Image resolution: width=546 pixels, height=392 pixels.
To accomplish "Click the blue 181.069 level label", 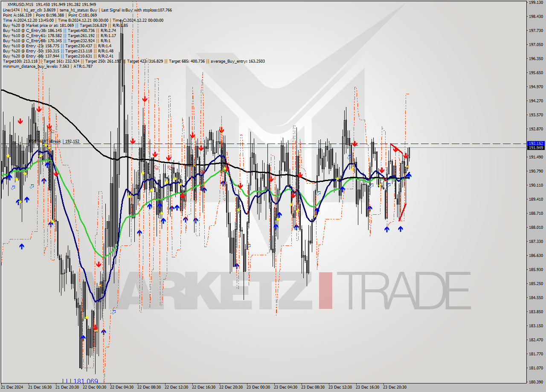I will pos(80,381).
